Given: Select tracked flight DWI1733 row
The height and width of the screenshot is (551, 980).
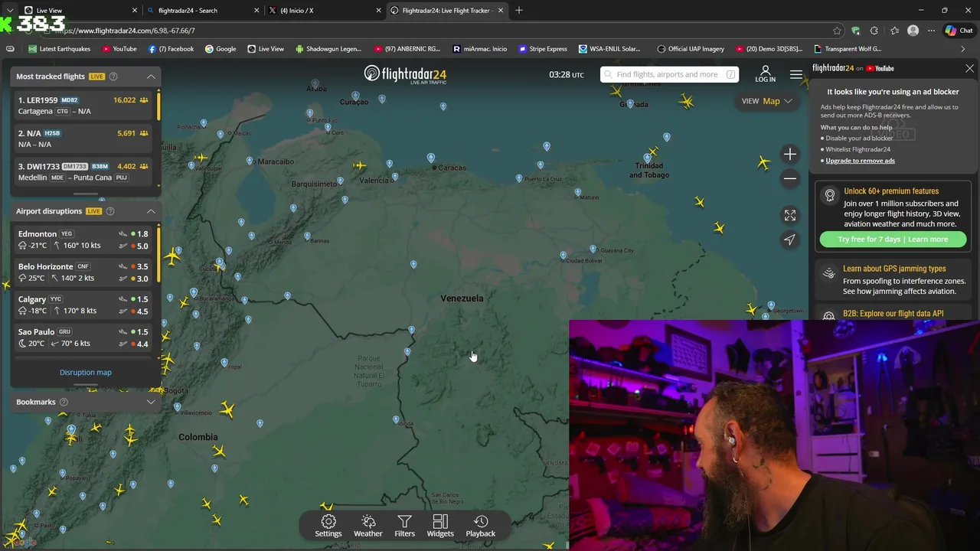Looking at the screenshot, I should click(x=84, y=171).
